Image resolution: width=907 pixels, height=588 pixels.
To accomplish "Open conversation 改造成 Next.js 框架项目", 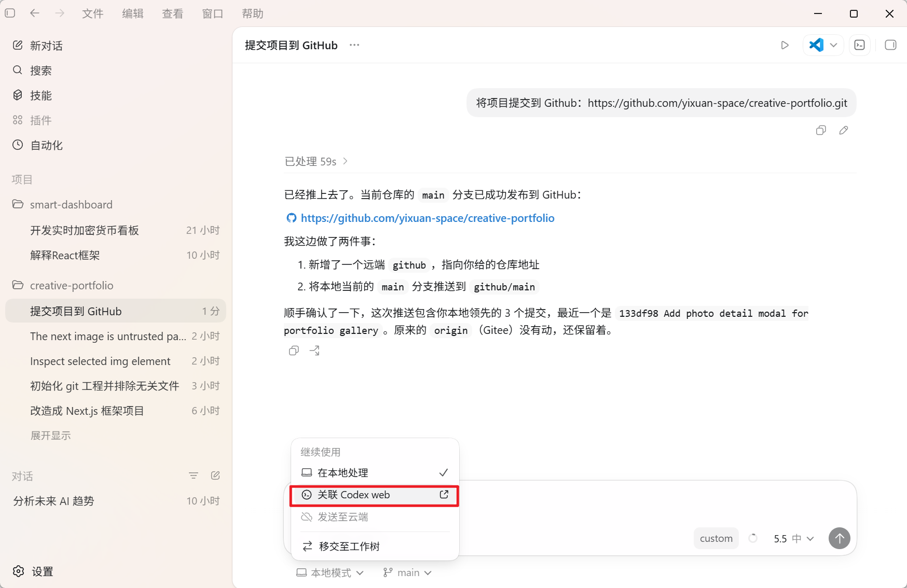I will [116, 411].
